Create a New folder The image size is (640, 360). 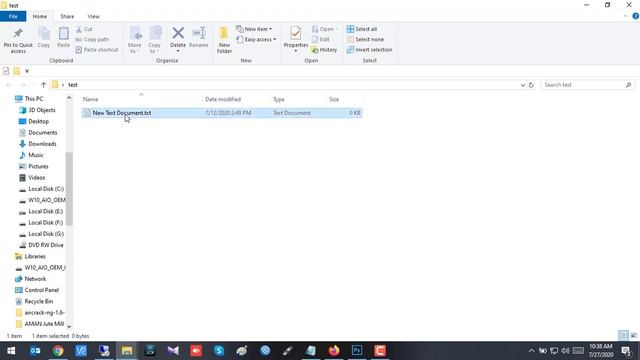pos(224,40)
